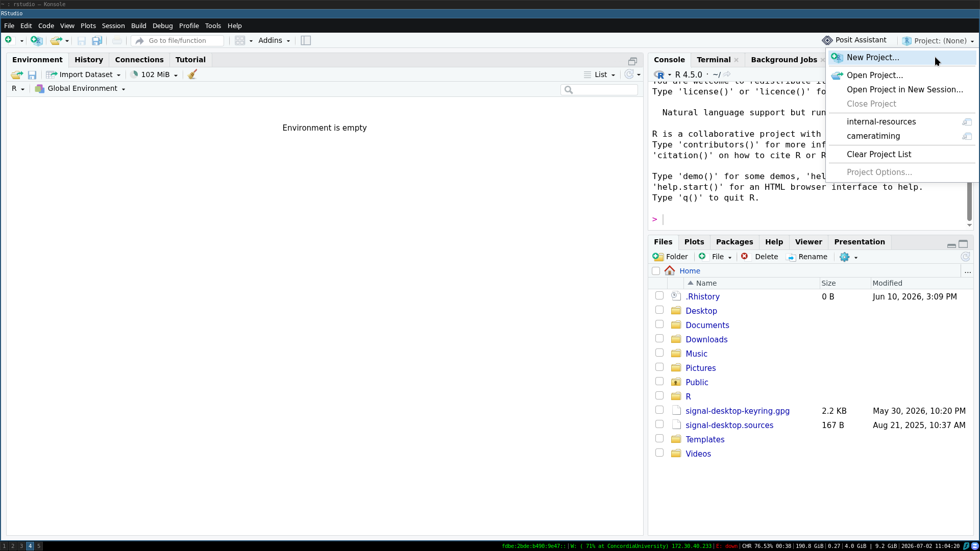Click the Delete button in Files pane

[x=759, y=257]
